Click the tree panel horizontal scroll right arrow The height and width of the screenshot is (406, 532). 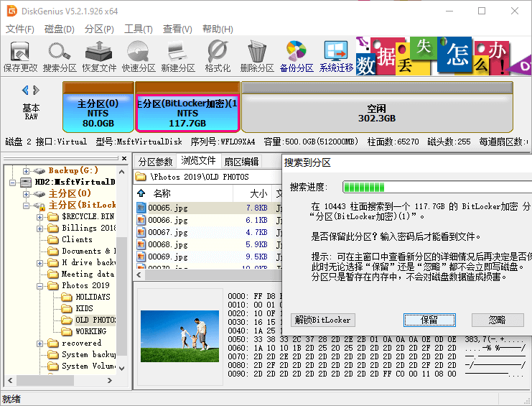coord(110,381)
